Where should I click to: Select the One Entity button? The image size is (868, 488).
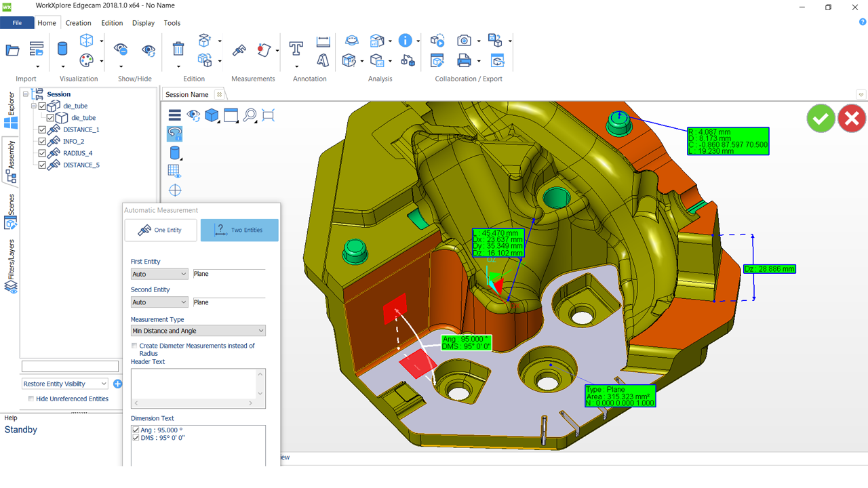coord(161,230)
